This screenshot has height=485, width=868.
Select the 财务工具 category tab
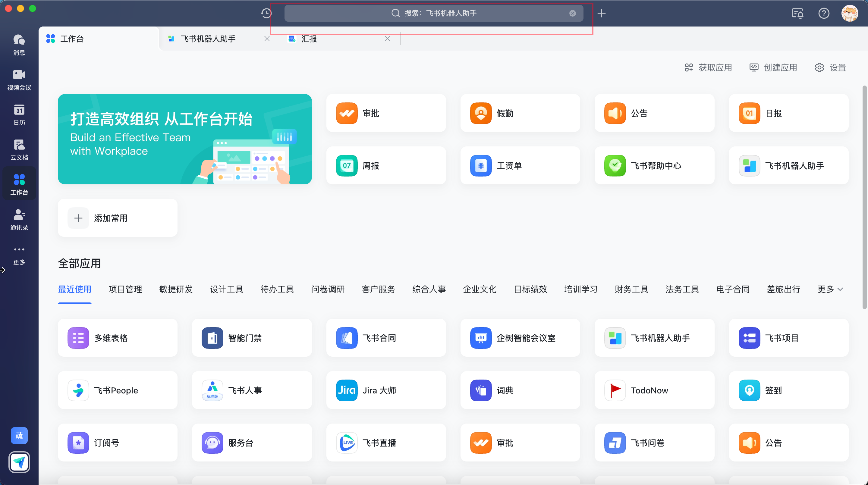pyautogui.click(x=631, y=289)
